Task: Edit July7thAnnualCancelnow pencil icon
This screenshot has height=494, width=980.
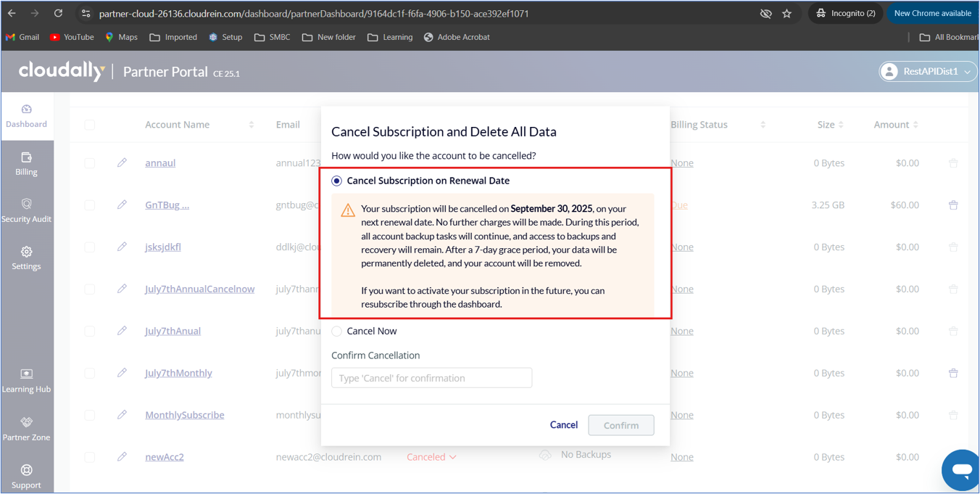Action: point(122,289)
